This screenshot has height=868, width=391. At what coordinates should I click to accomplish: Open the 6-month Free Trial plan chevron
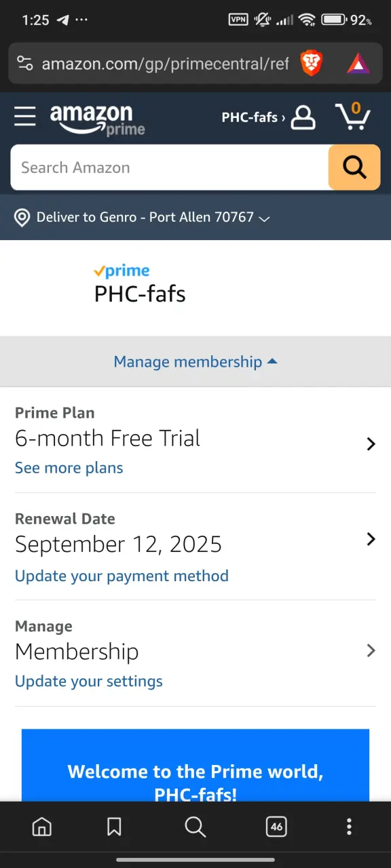(x=371, y=444)
